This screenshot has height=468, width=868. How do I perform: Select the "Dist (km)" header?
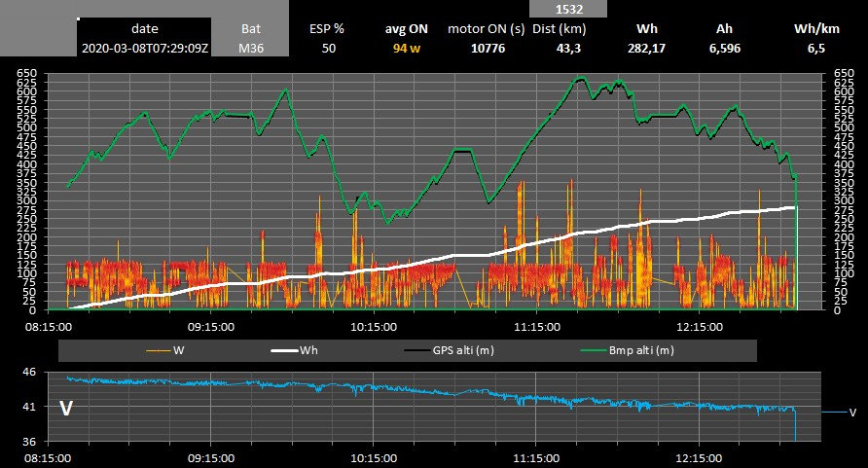560,29
